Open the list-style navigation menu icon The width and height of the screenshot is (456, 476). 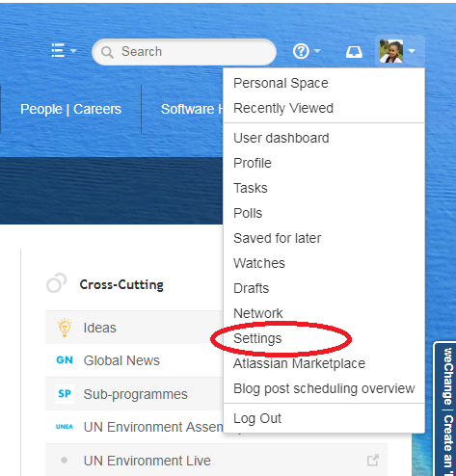(58, 50)
